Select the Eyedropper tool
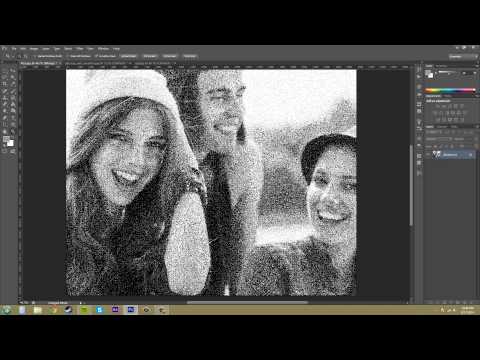 [x=13, y=84]
